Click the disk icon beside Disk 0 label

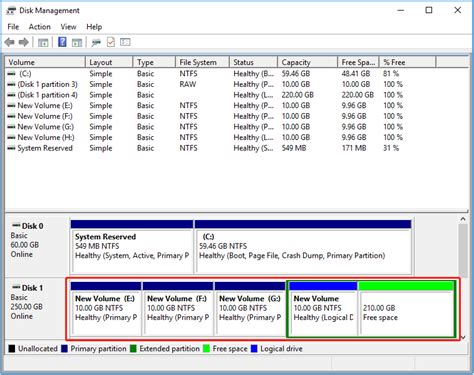(16, 225)
